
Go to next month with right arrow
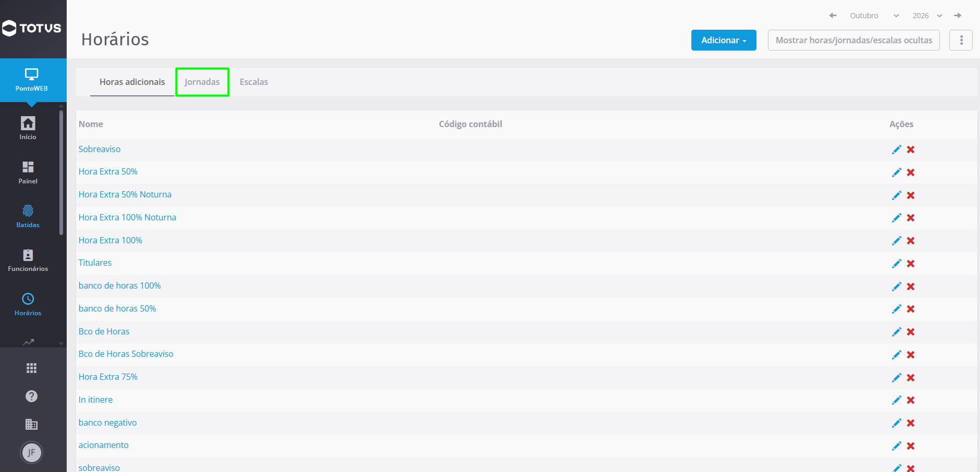click(958, 16)
